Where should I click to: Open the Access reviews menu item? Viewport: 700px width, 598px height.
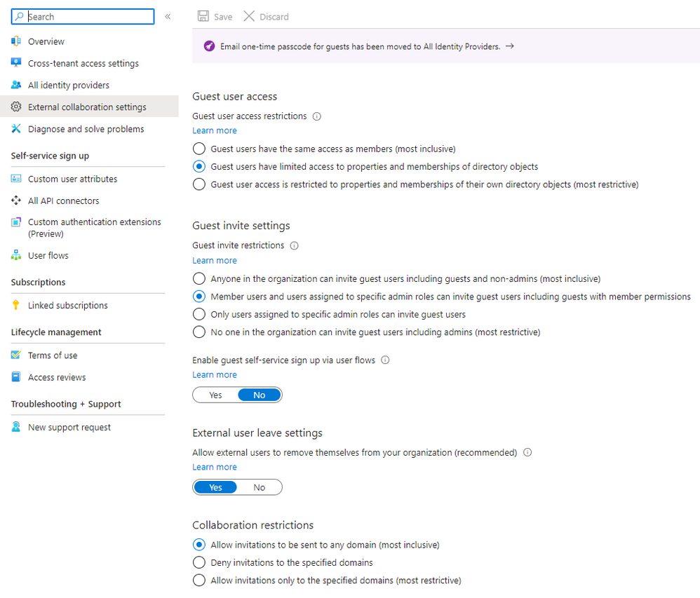57,377
